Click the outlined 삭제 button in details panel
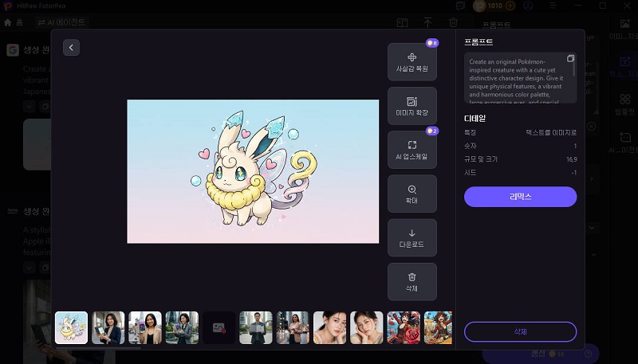 [x=521, y=332]
